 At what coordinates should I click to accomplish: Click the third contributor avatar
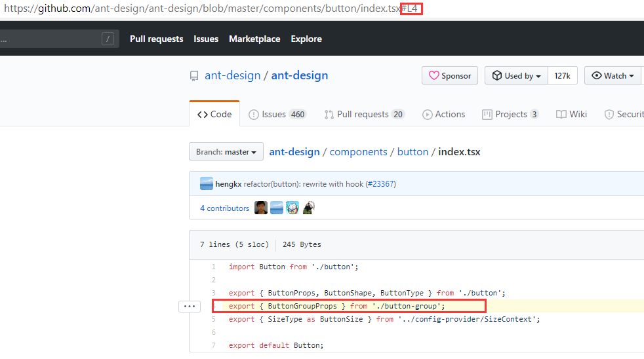click(x=292, y=208)
